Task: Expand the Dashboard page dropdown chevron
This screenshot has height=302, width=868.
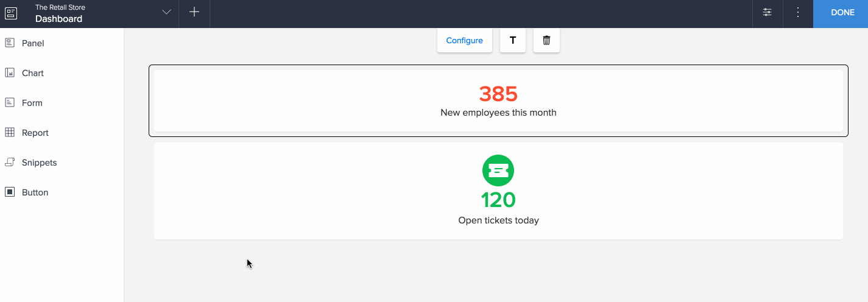Action: coord(166,13)
